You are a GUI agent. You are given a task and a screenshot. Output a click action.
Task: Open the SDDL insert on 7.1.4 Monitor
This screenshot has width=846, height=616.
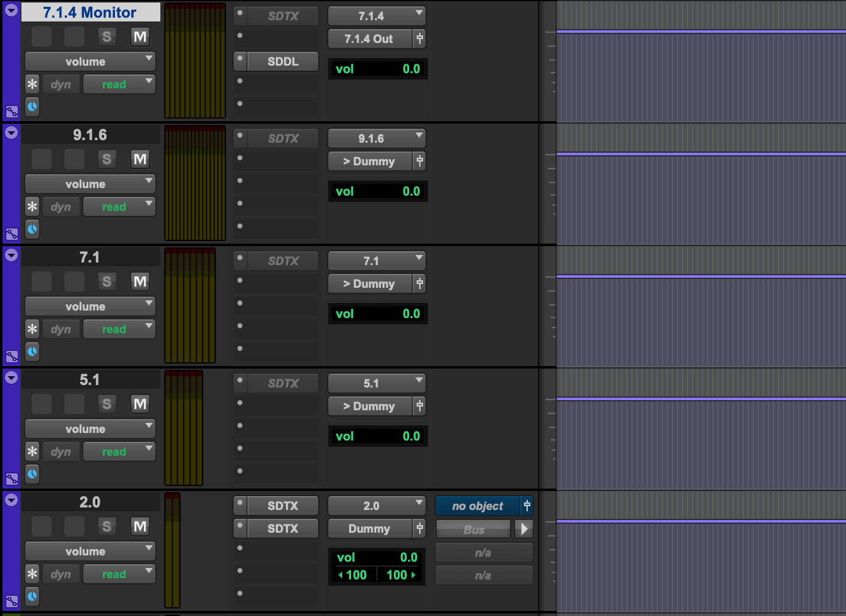(x=283, y=62)
